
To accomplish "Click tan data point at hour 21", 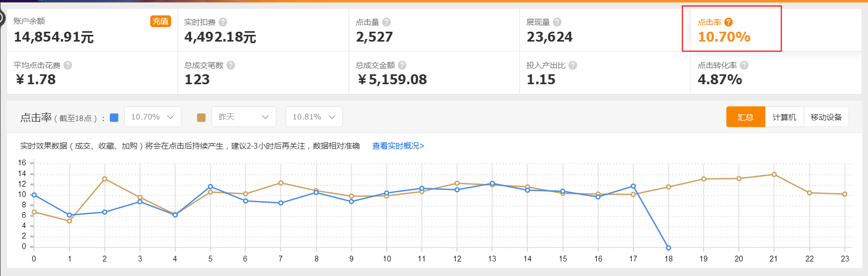I will tap(774, 175).
